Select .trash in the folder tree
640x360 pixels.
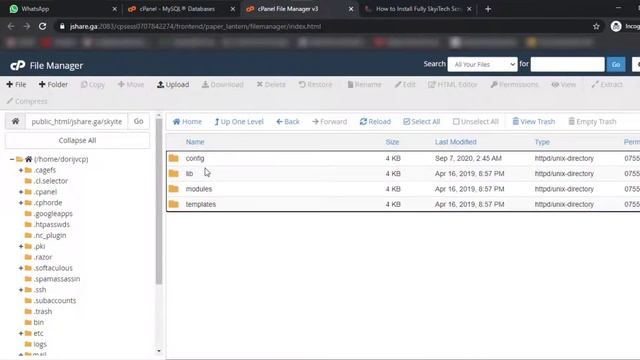tap(42, 311)
